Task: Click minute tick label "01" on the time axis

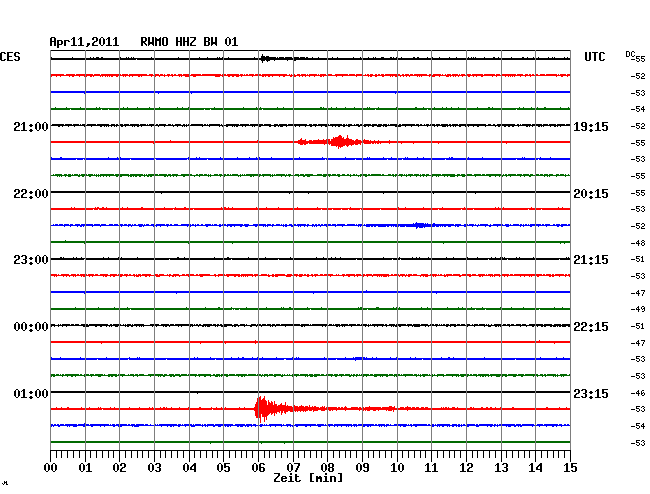Action: [x=85, y=468]
